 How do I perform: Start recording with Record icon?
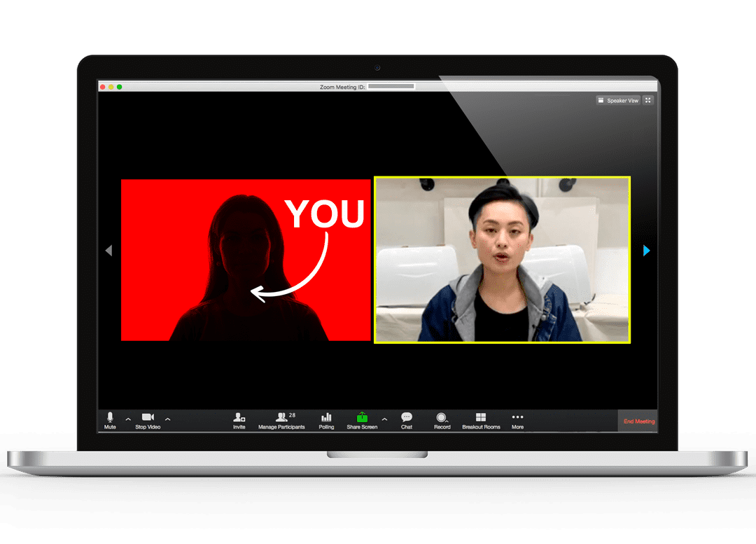442,417
